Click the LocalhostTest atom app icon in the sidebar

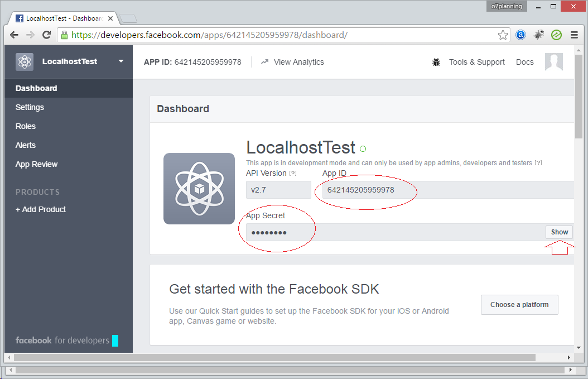click(25, 62)
